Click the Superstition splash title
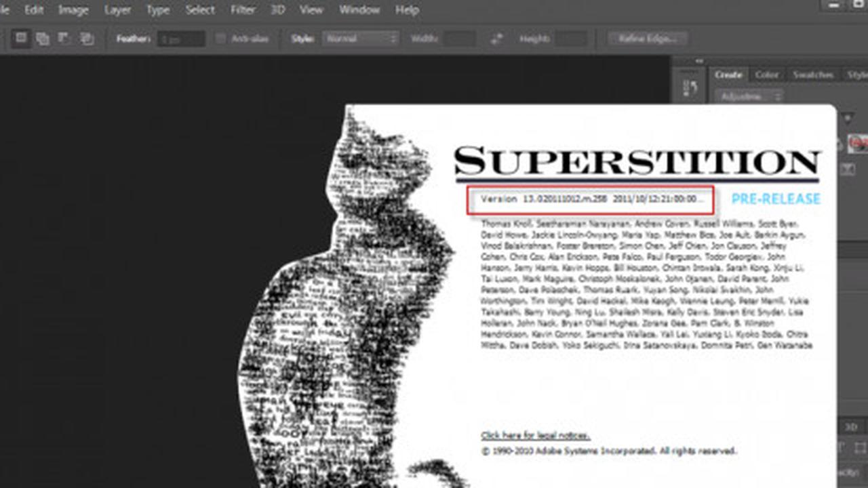The height and width of the screenshot is (488, 868). click(x=637, y=163)
